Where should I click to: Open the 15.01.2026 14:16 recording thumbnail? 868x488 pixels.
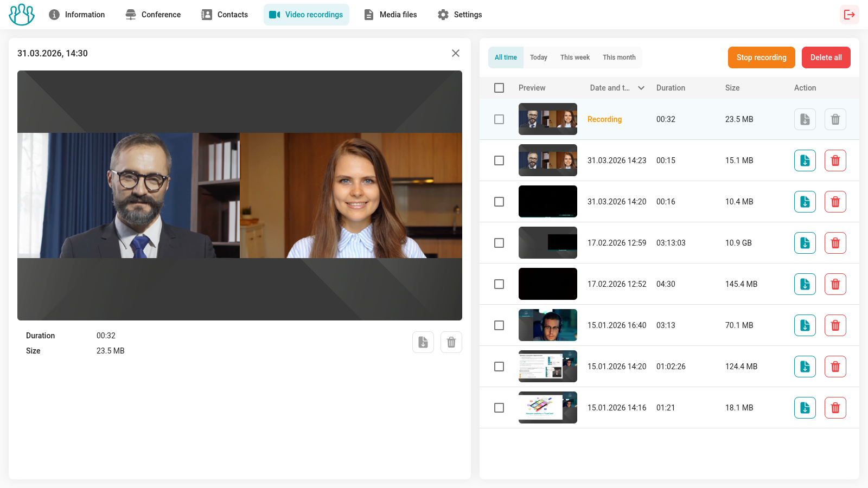(547, 408)
